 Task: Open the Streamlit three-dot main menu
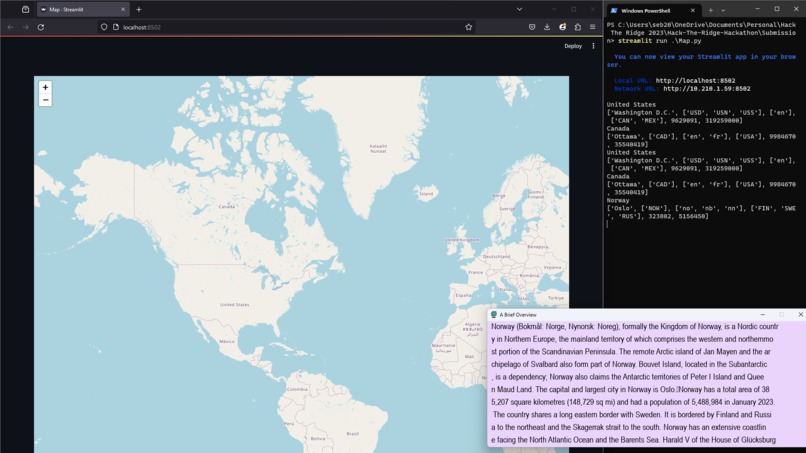coord(593,46)
